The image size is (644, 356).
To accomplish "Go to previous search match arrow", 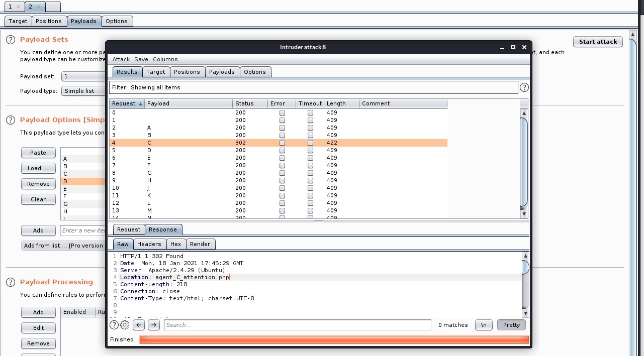I will [139, 325].
